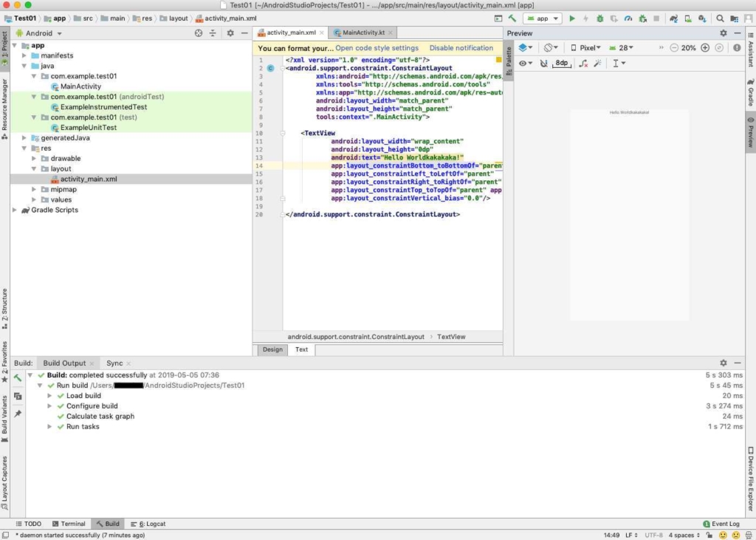Open the SDK Manager icon
756x540 pixels.
point(702,18)
